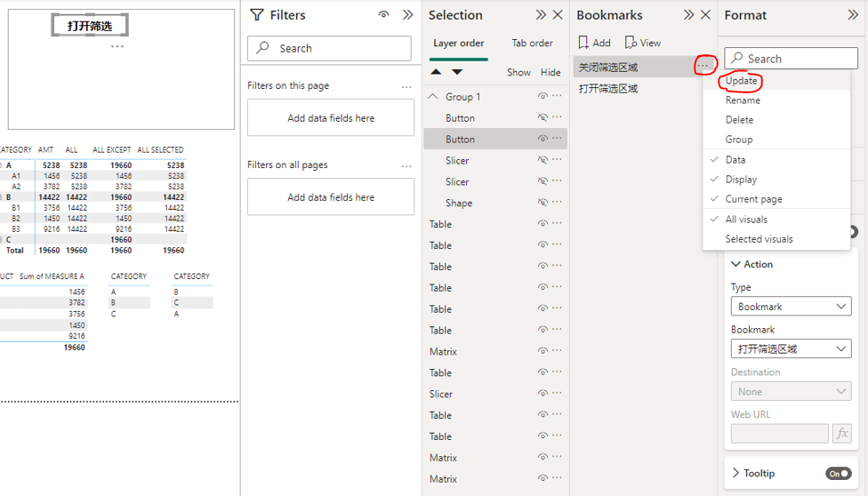Click the 打开筛选 button on canvas
Viewport: 868px width, 496px height.
click(x=90, y=26)
